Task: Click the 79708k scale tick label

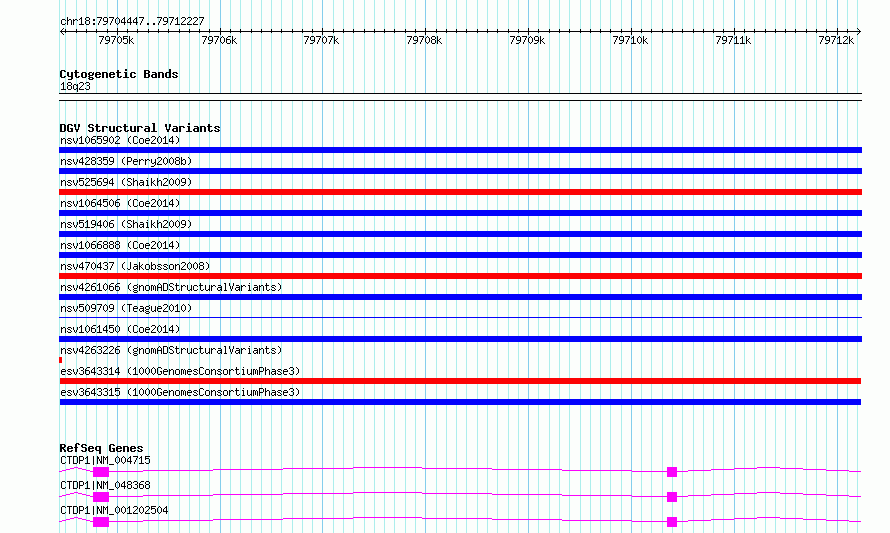Action: pos(424,40)
